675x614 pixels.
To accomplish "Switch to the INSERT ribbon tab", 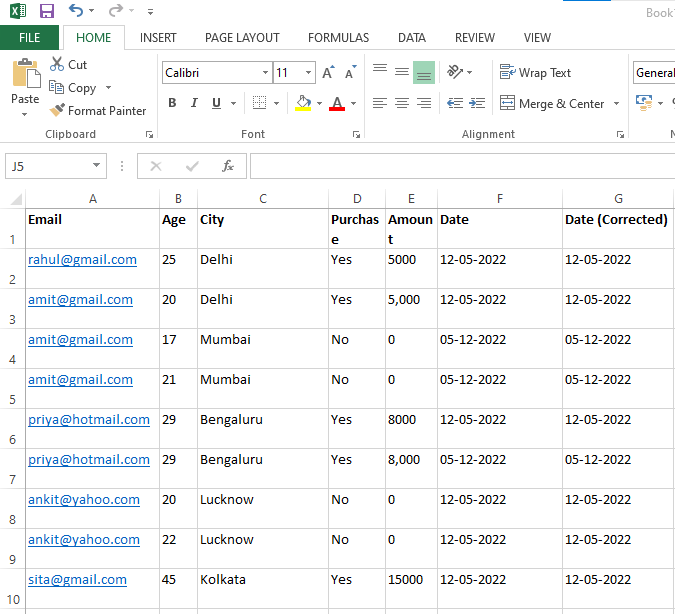I will point(158,38).
